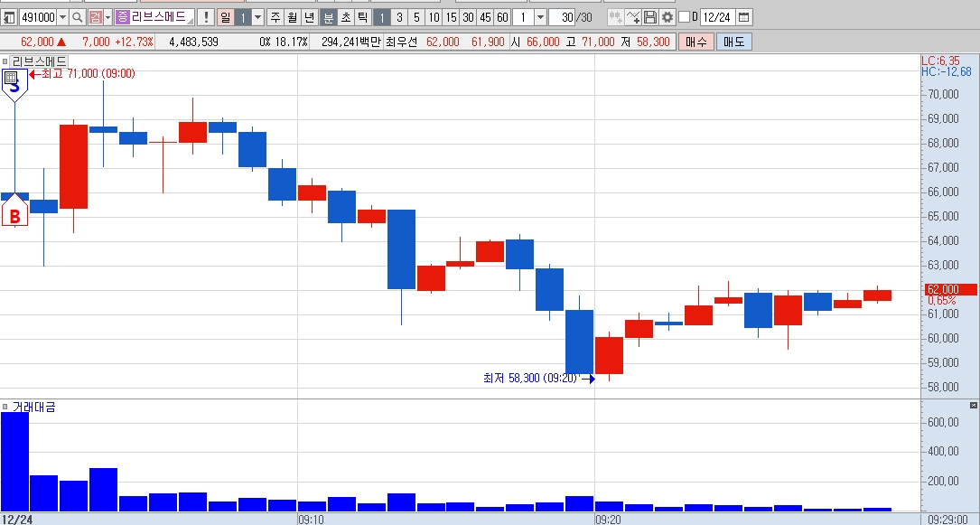Click the grid icon on chart corner
Screen dimensions: 980x525
[11, 78]
